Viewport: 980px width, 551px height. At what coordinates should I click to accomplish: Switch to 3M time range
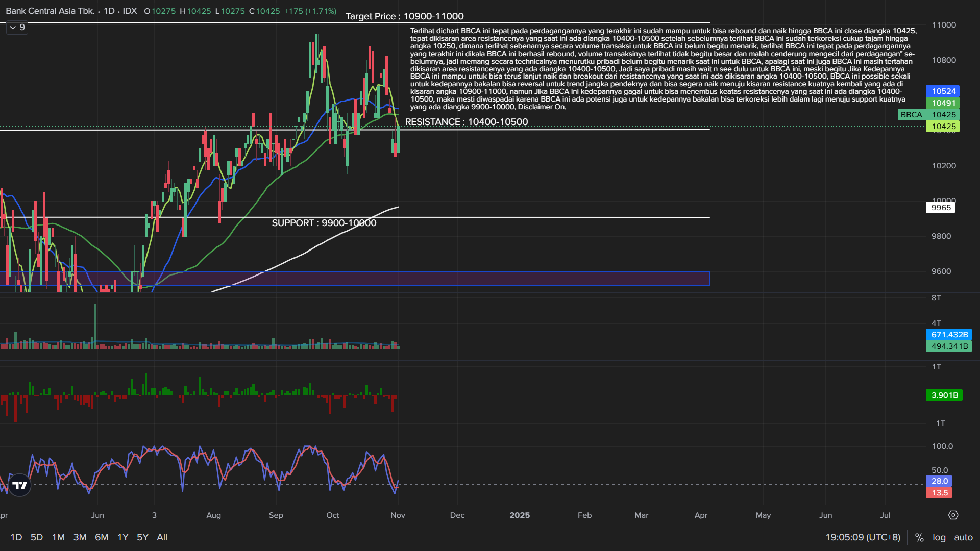click(80, 537)
